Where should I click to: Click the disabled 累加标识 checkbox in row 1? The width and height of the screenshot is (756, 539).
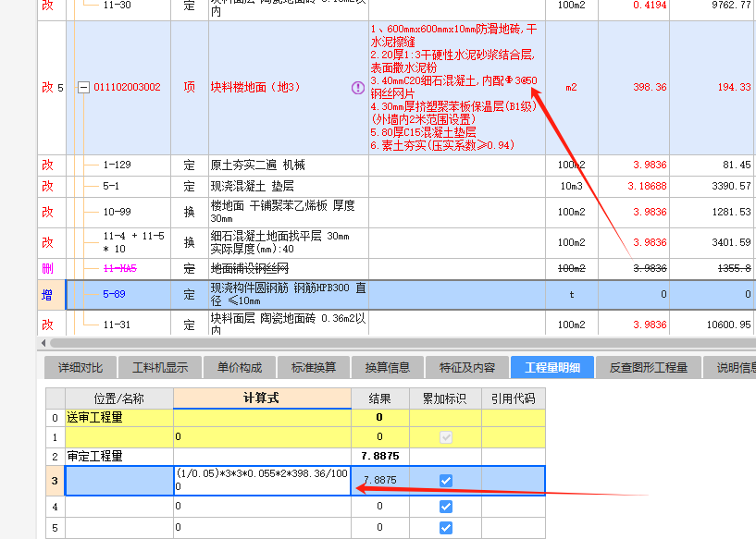click(446, 437)
